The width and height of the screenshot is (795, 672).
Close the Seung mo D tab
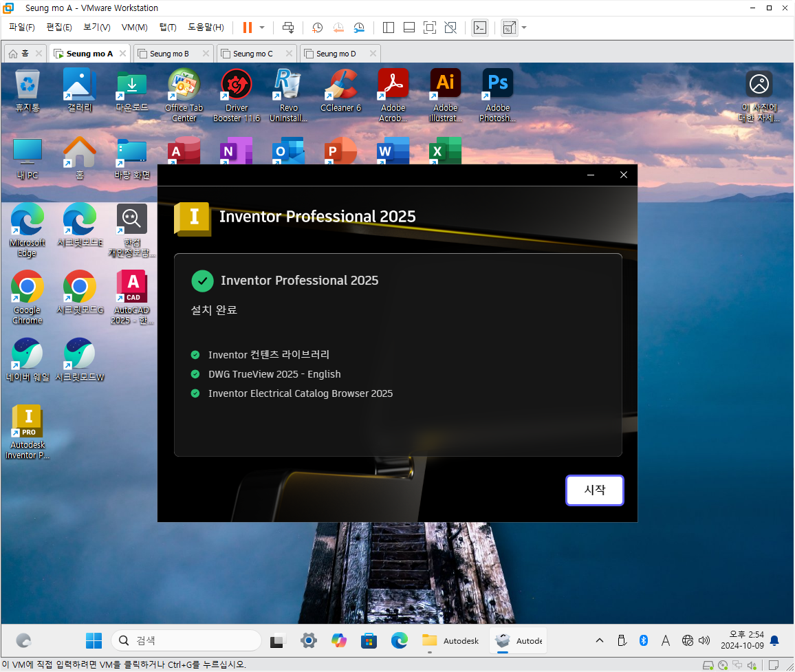[x=373, y=53]
